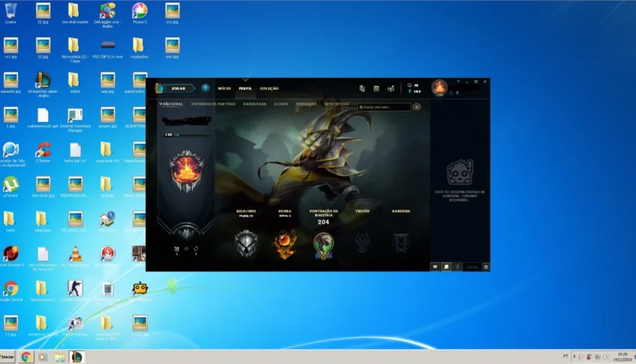Open the Loot crafting icon in header
636x364 pixels.
[x=376, y=88]
